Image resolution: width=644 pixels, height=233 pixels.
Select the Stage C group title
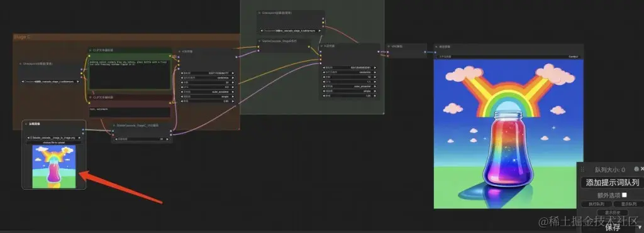(22, 37)
